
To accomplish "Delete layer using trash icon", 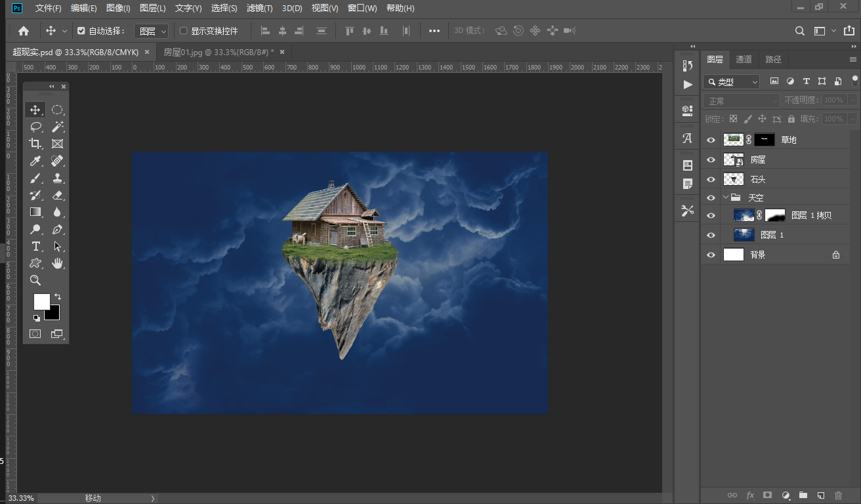I will tap(838, 495).
